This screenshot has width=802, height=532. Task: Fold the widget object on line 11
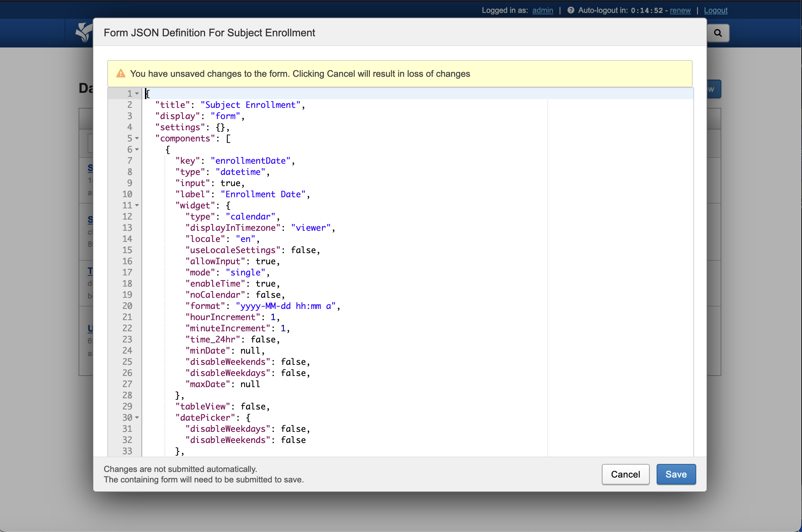pos(137,205)
